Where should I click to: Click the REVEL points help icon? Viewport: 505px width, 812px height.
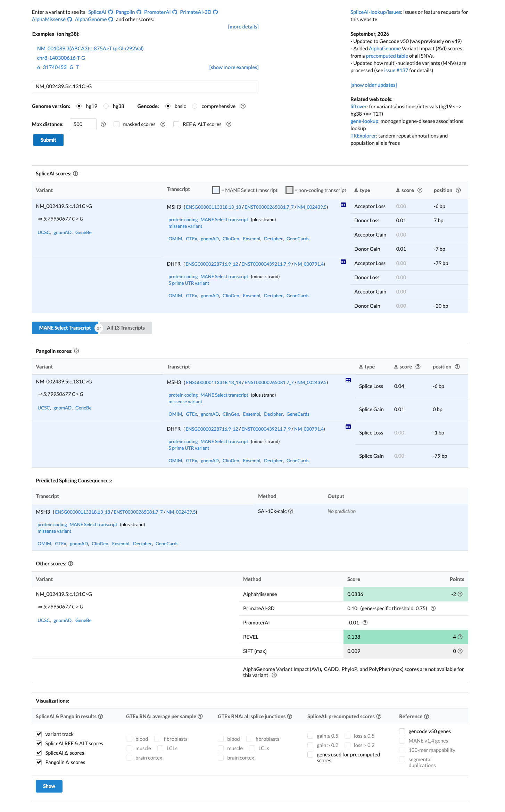(460, 637)
